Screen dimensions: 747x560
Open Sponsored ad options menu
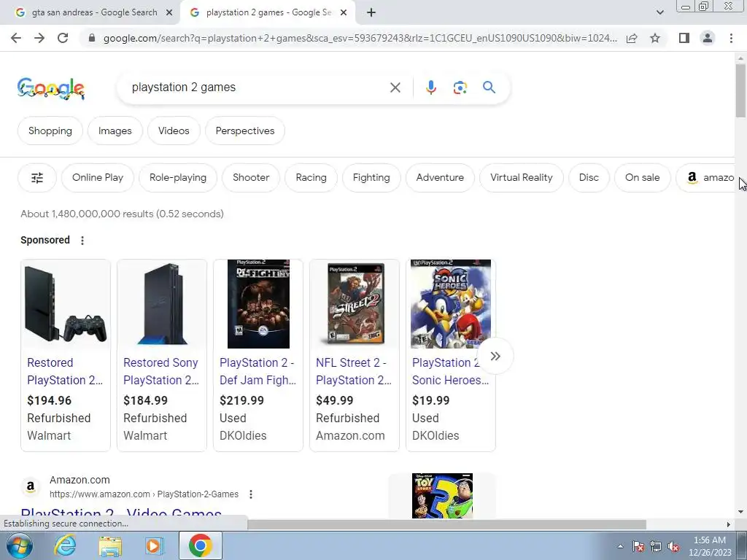[82, 241]
